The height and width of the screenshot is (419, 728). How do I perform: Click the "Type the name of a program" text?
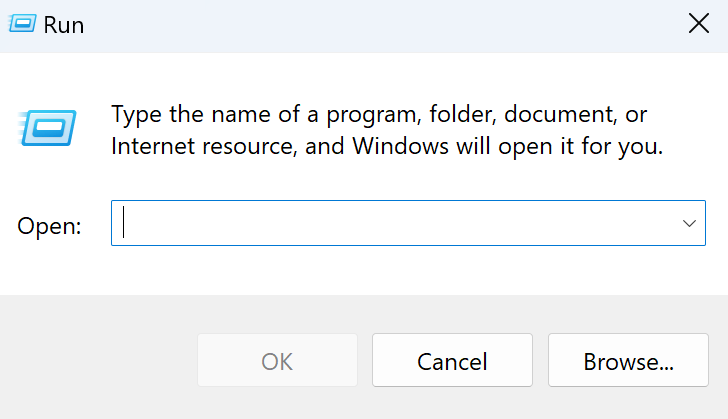click(x=265, y=115)
